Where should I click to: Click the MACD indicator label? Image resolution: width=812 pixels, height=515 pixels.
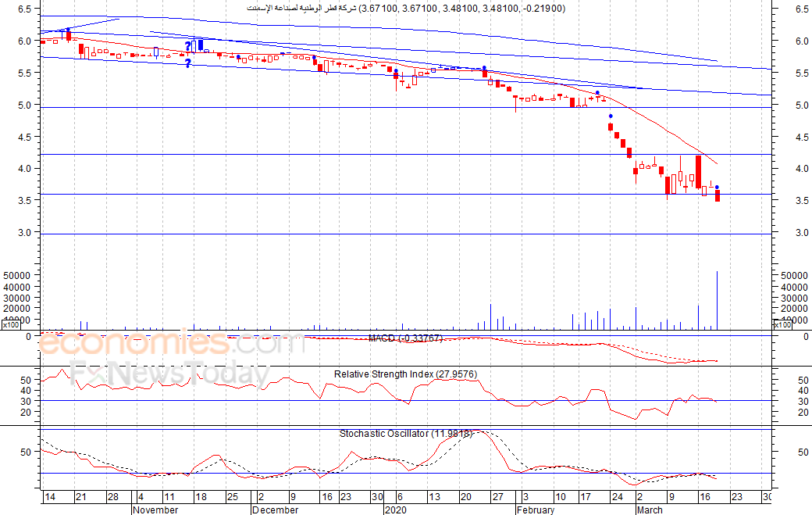pos(405,338)
